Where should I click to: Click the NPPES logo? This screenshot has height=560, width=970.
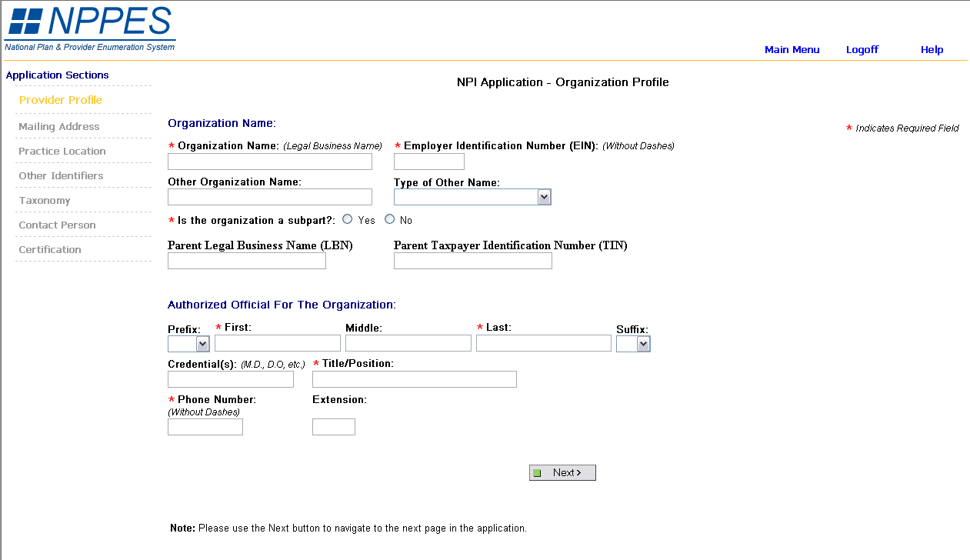tap(90, 28)
